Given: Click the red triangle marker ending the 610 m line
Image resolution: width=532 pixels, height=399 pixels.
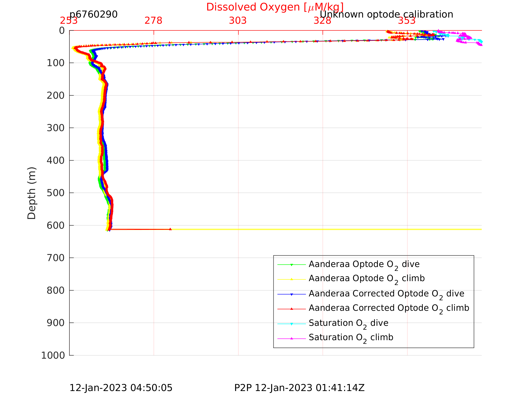Looking at the screenshot, I should tap(170, 229).
